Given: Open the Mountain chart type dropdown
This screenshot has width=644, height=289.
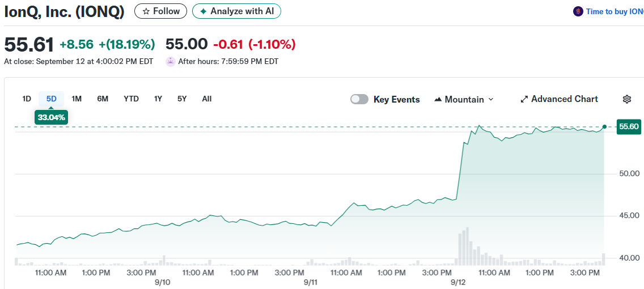Looking at the screenshot, I should (464, 99).
